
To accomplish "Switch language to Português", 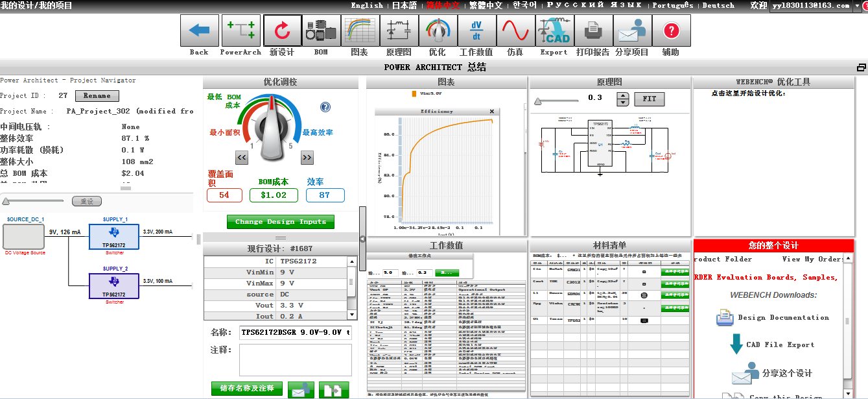I will click(x=674, y=5).
